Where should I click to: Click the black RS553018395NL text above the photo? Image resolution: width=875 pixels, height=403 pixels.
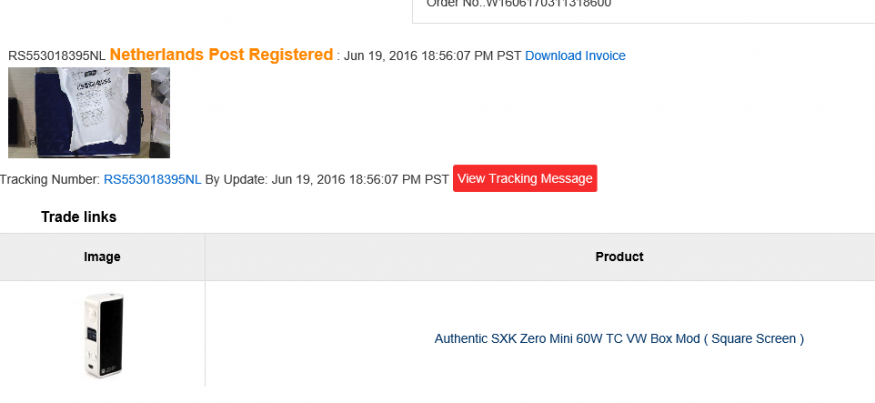tap(56, 55)
